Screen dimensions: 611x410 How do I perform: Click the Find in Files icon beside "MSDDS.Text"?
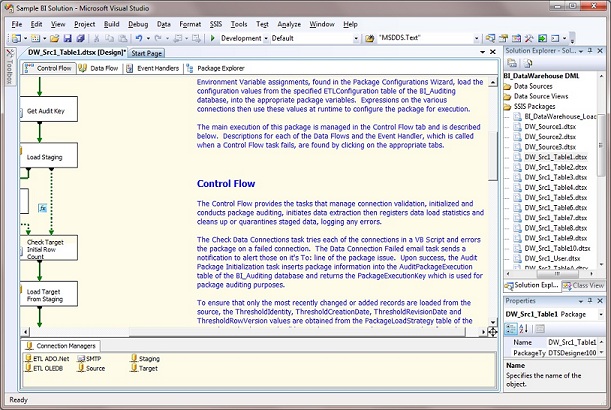pyautogui.click(x=369, y=38)
